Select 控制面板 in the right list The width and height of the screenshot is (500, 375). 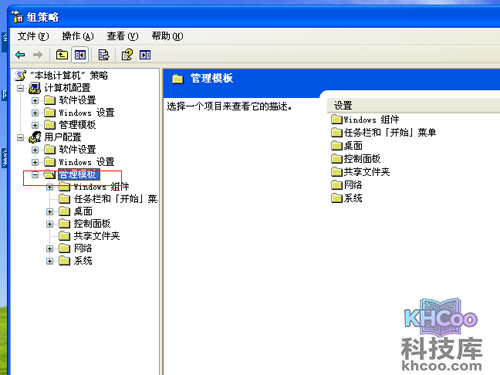pyautogui.click(x=362, y=159)
